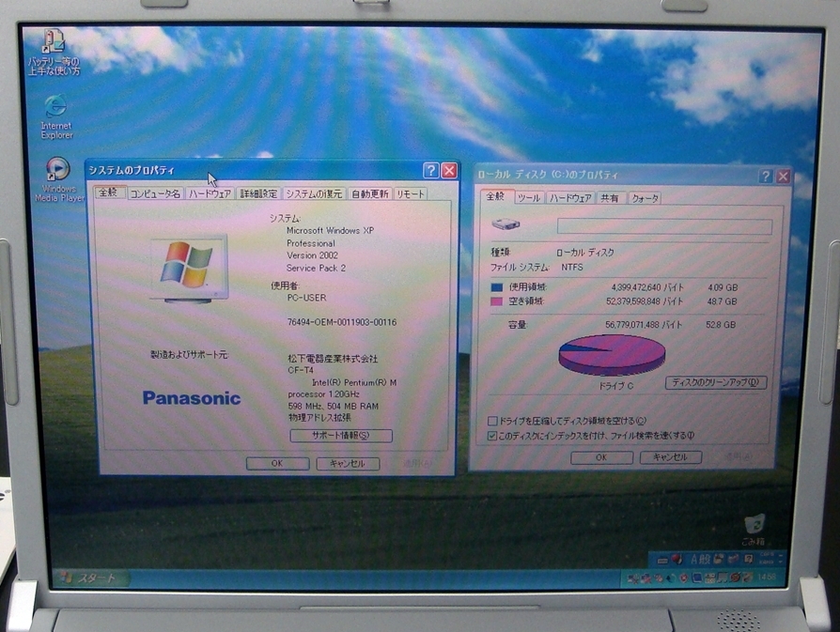Click the '48.7 GB' free space value

pos(723,301)
